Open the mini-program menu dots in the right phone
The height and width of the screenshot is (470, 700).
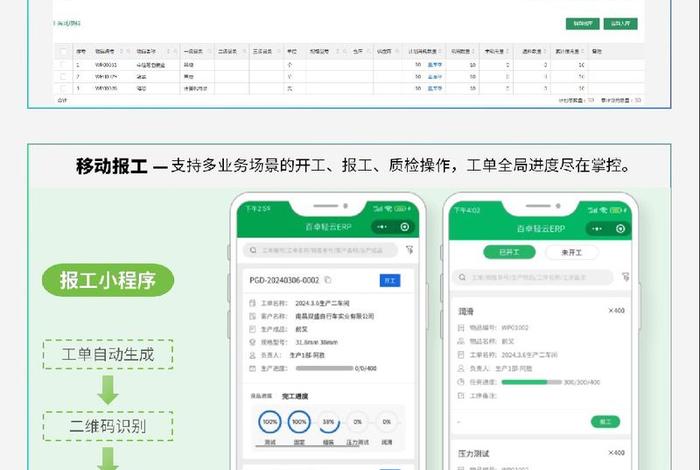(597, 229)
